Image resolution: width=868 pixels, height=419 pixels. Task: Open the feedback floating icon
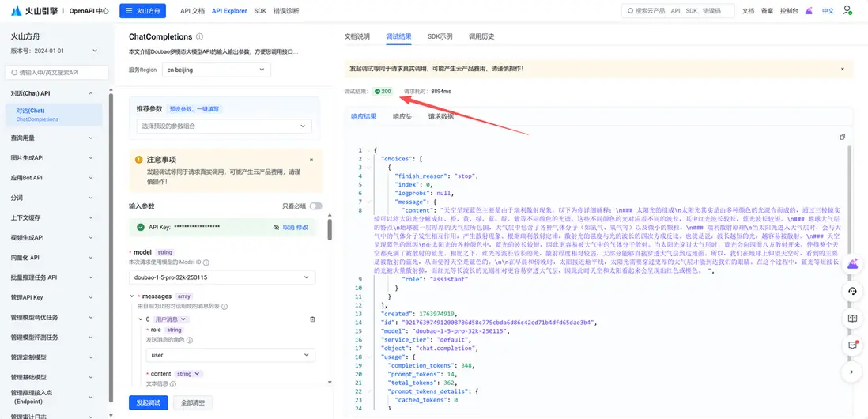[852, 345]
